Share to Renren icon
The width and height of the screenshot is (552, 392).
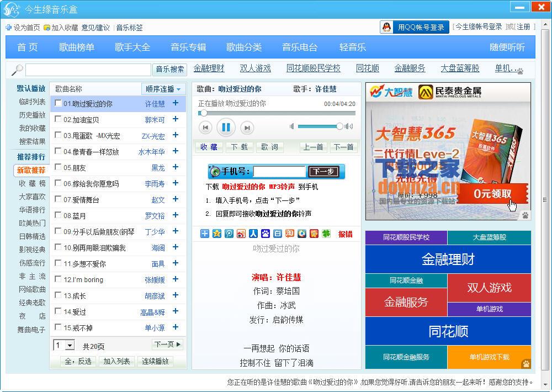click(x=253, y=234)
